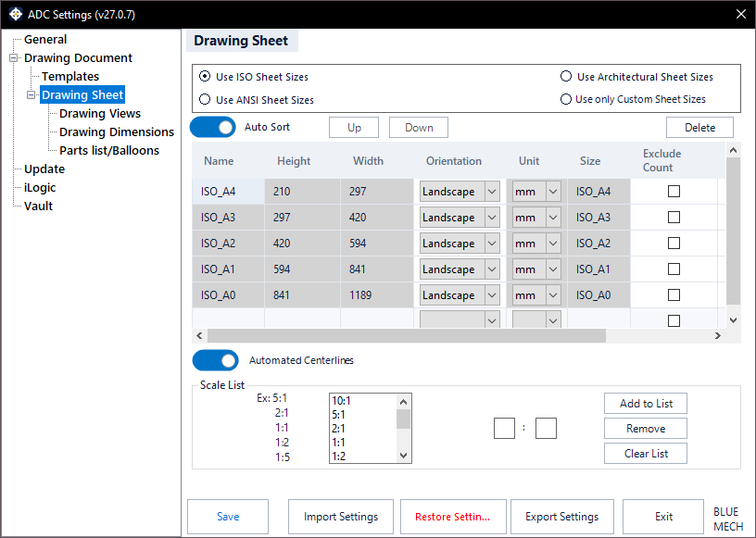This screenshot has height=538, width=756.
Task: Click the ISO_A4 name cell
Action: coord(228,192)
